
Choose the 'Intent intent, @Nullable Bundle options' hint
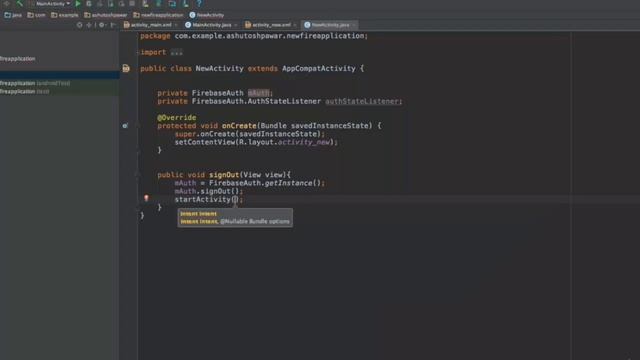coord(235,222)
